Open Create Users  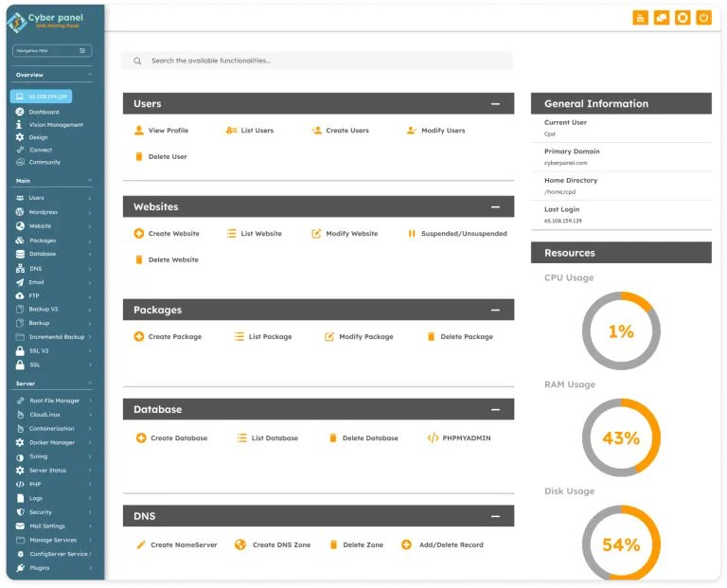(x=341, y=131)
